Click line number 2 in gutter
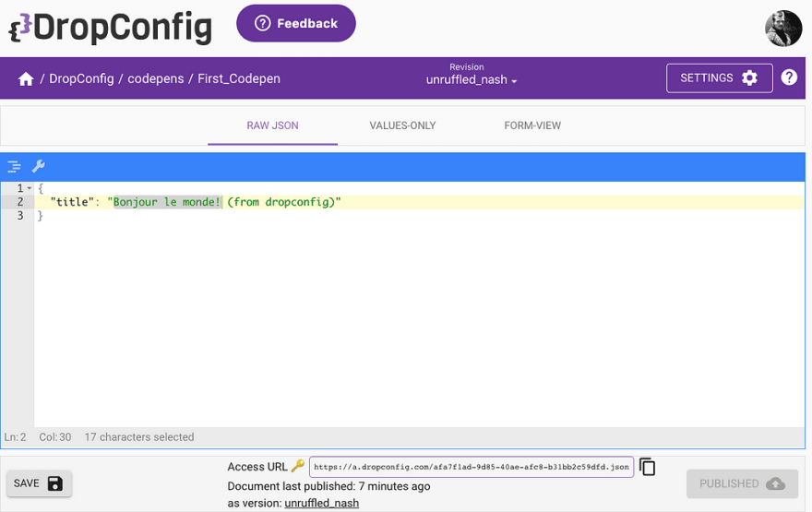The height and width of the screenshot is (512, 812). tap(20, 202)
